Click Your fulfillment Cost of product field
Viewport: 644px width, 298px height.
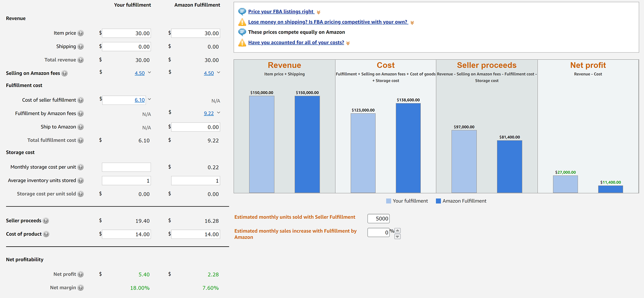(126, 234)
